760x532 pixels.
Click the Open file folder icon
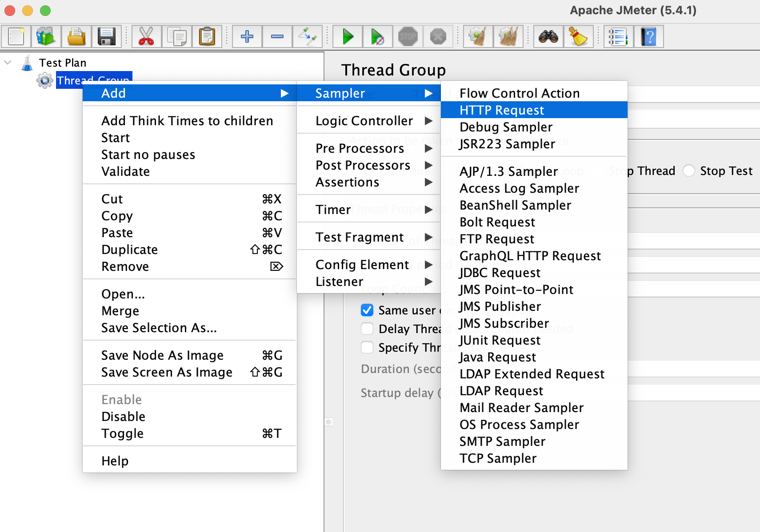click(x=76, y=36)
